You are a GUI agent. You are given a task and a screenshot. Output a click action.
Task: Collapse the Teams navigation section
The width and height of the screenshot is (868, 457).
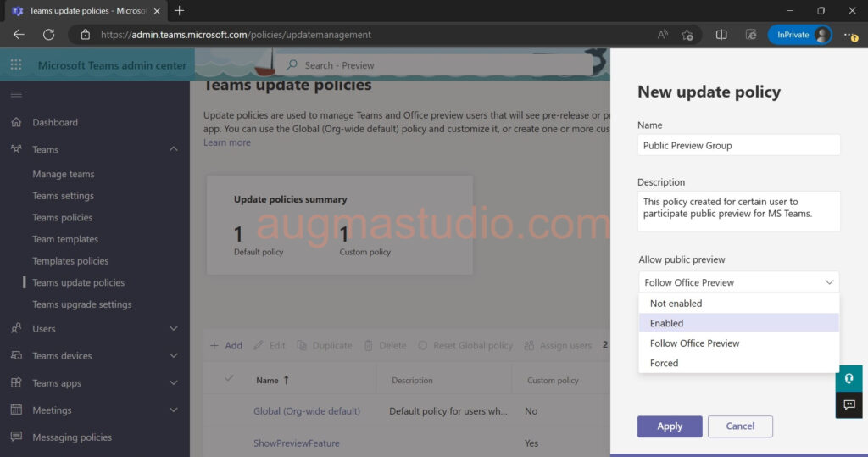coord(174,149)
